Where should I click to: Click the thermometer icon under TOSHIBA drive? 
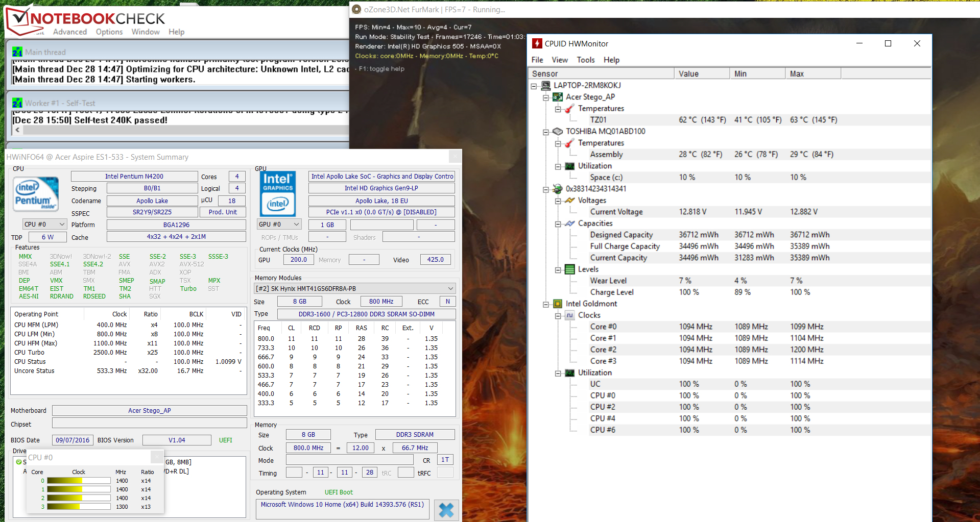coord(570,143)
